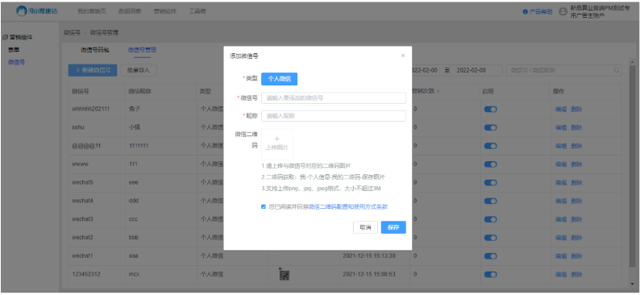Screen dimensions: 644x295
Task: Click the 2021-12-15 15:13:38 cell
Action: pyautogui.click(x=369, y=256)
